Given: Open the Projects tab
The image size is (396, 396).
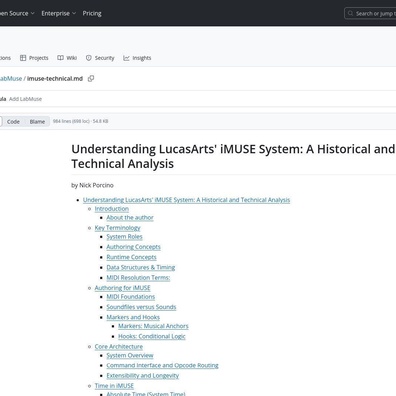Looking at the screenshot, I should (x=34, y=58).
